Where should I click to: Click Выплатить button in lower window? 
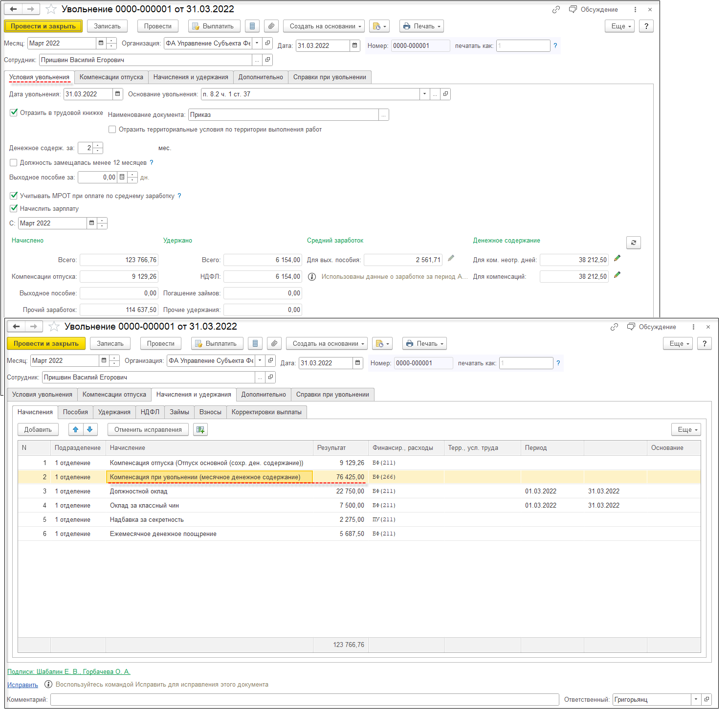tap(217, 343)
